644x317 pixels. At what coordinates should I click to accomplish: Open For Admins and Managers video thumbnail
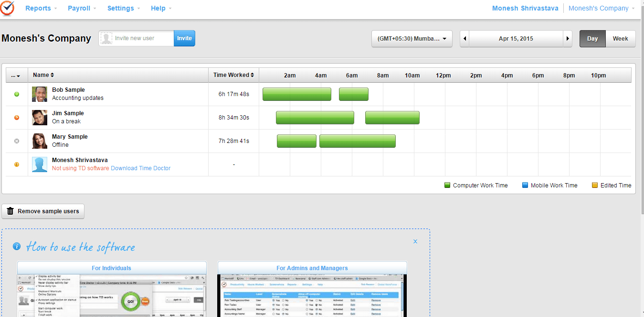pyautogui.click(x=312, y=295)
